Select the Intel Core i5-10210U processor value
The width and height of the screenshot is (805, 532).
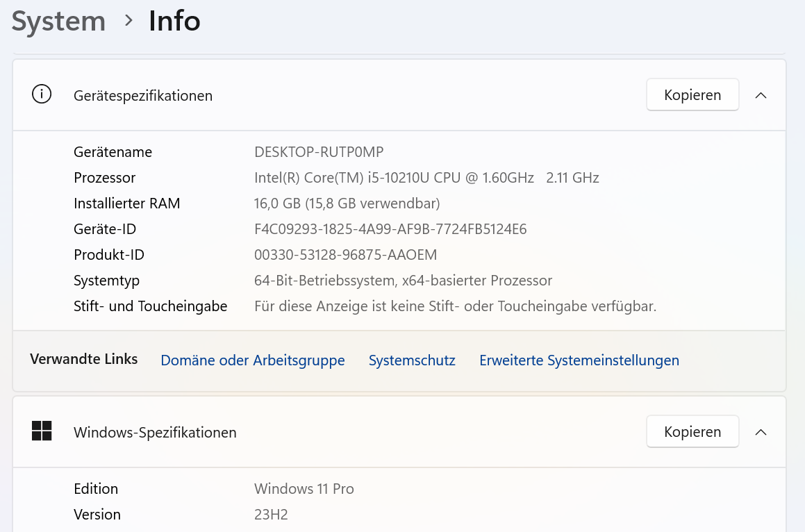(426, 178)
